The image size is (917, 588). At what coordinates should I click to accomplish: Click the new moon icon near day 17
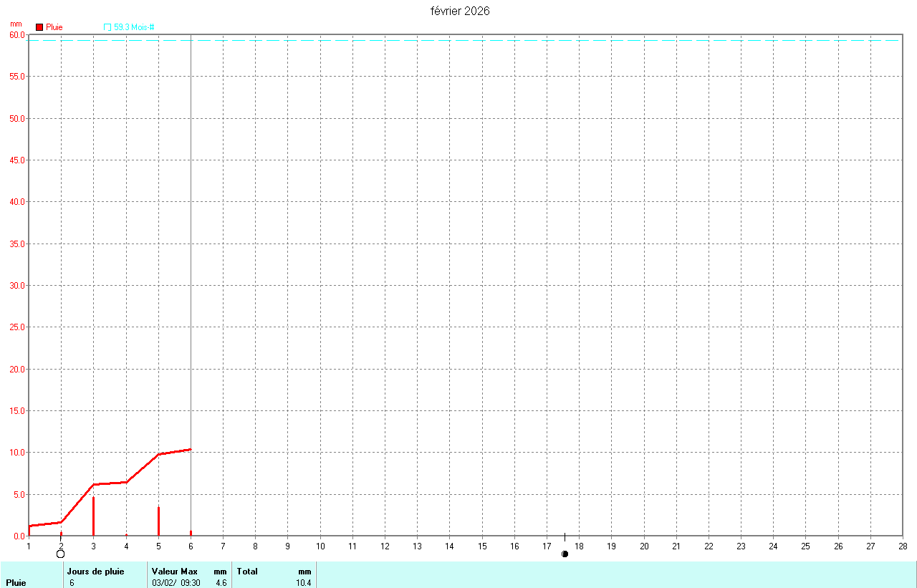pyautogui.click(x=565, y=554)
